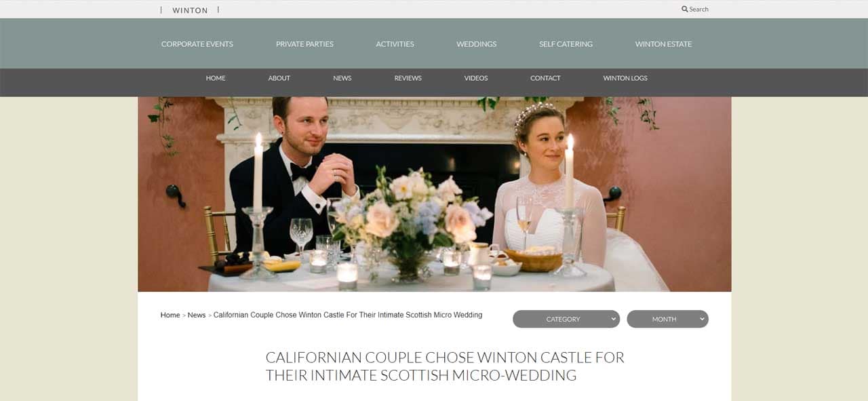Visit the Winton Logs link
Screen dimensions: 868x401
tap(625, 78)
